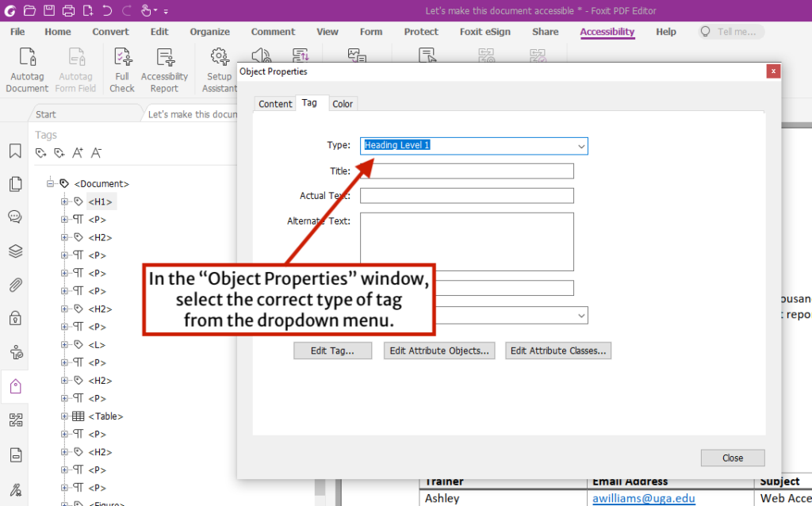This screenshot has height=506, width=812.
Task: Switch to the Content tab
Action: pyautogui.click(x=275, y=104)
